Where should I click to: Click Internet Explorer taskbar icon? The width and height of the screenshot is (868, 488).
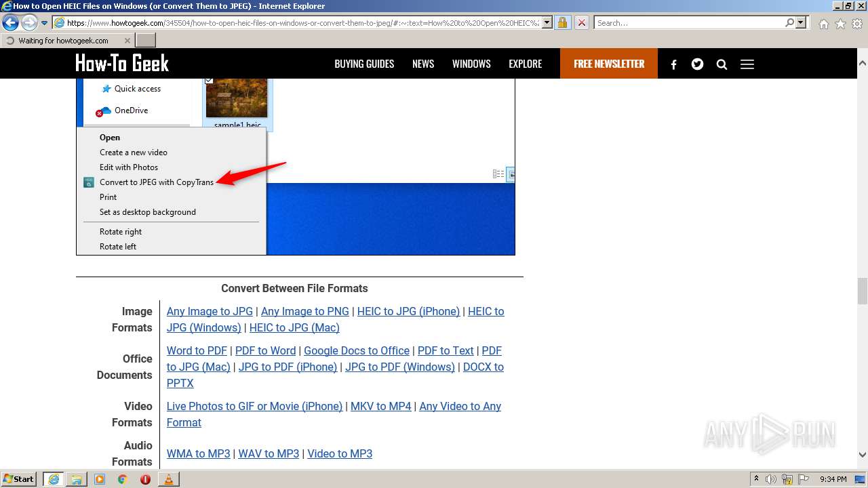pos(53,479)
